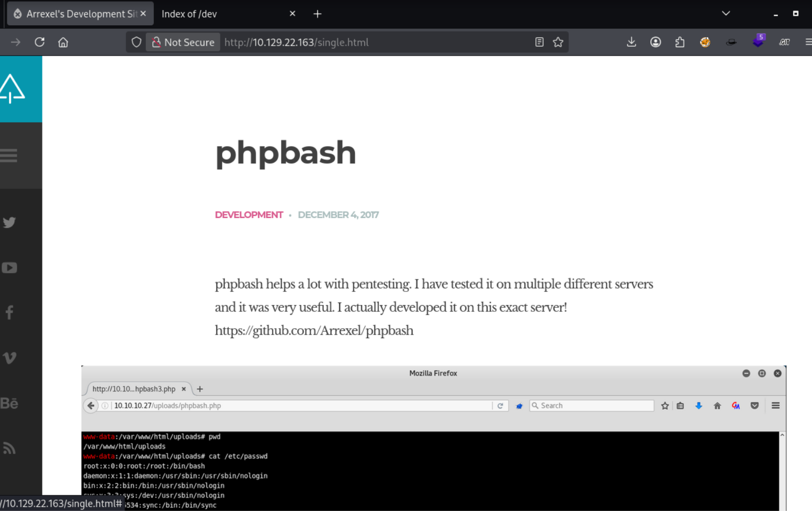Open a new browser tab
The image size is (812, 511).
pos(318,14)
